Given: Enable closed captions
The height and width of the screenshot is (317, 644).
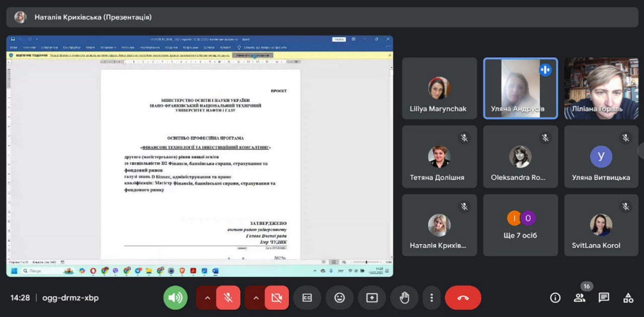Looking at the screenshot, I should (307, 298).
